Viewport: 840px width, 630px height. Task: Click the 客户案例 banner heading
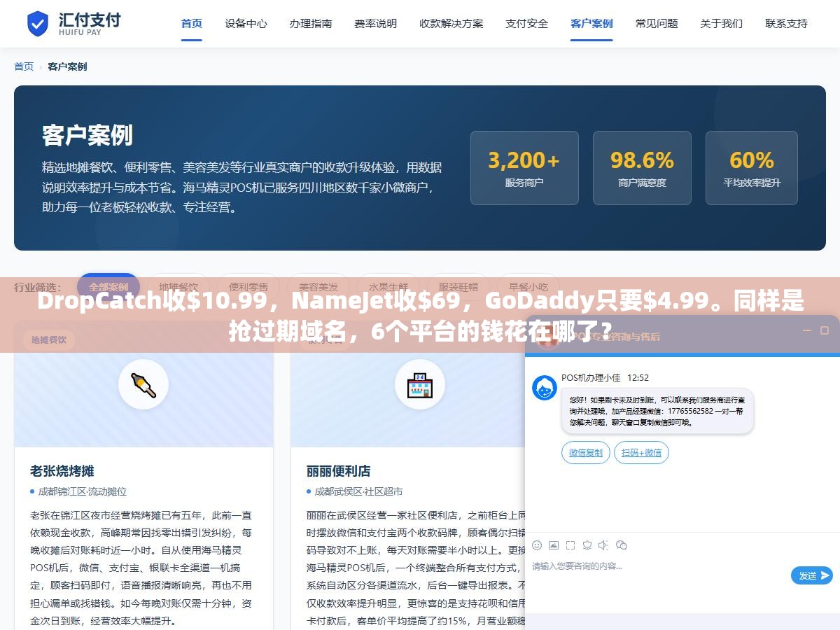tap(87, 135)
